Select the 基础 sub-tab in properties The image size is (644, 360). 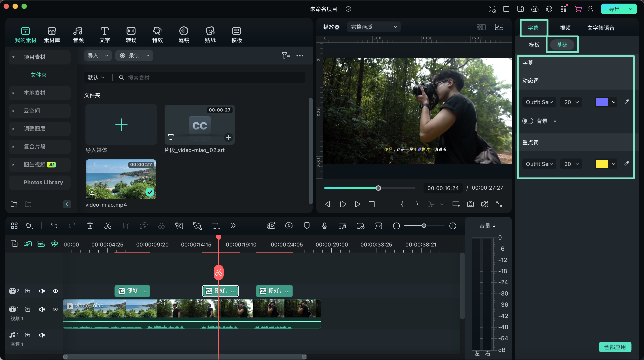pyautogui.click(x=562, y=45)
